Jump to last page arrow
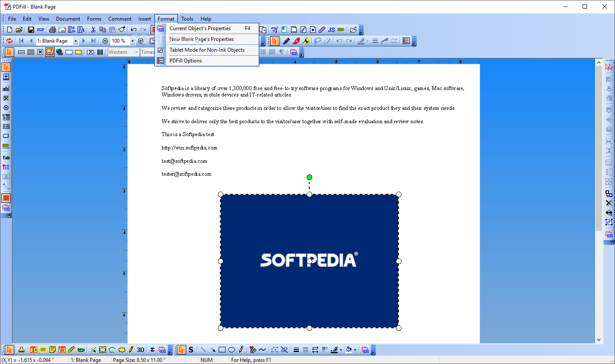The image size is (615, 364). (x=93, y=41)
